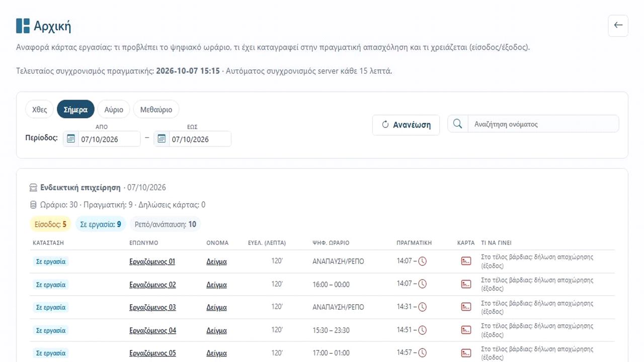
Task: Click the 15:30 – 23:30 schedule cell
Action: pyautogui.click(x=331, y=330)
